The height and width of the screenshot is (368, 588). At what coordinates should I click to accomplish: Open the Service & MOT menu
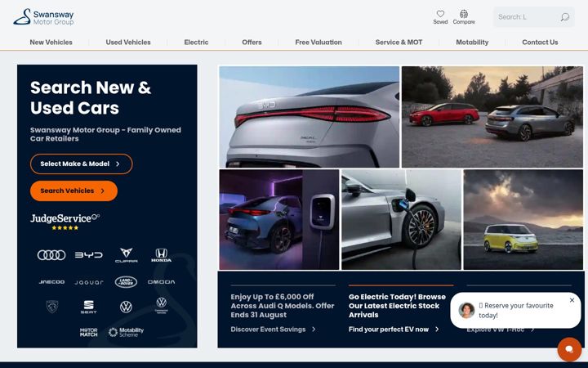tap(399, 43)
